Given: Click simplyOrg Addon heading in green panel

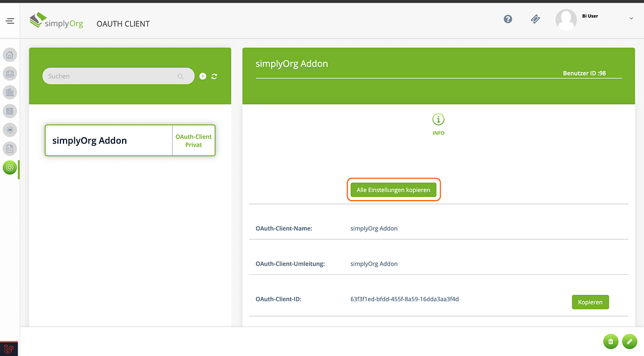Looking at the screenshot, I should [292, 64].
